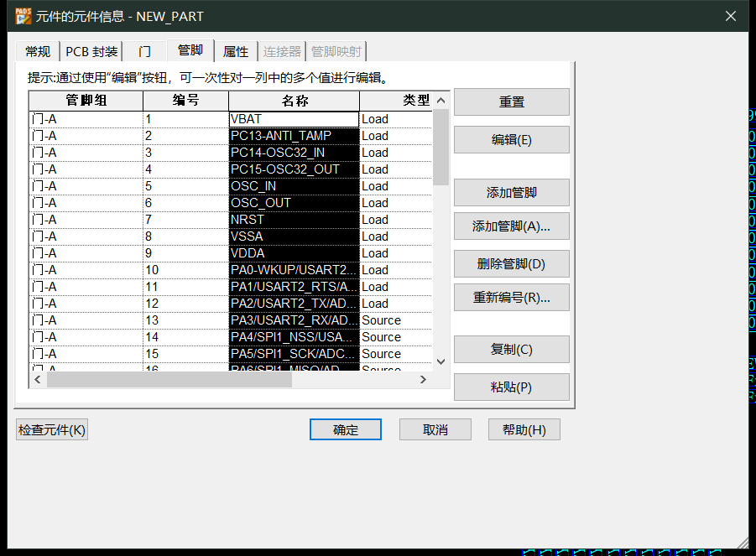The width and height of the screenshot is (756, 556).
Task: Click the 门-A cell in row 3
Action: (x=86, y=153)
